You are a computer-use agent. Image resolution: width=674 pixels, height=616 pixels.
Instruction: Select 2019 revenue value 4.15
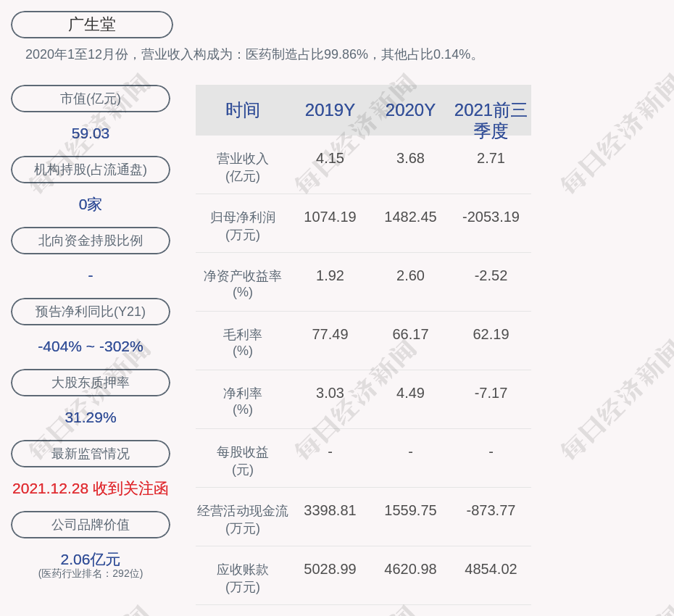pyautogui.click(x=330, y=158)
